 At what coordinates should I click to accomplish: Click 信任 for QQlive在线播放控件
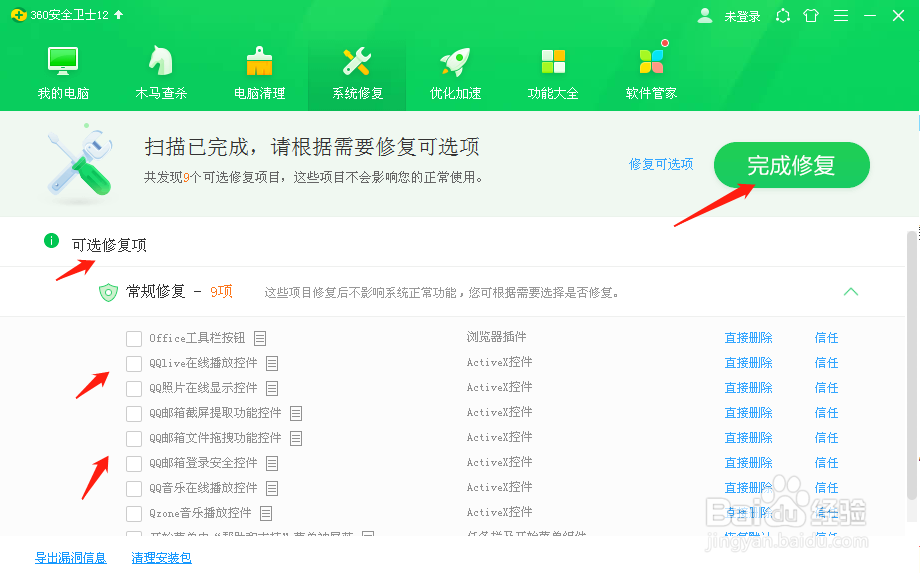coord(827,363)
